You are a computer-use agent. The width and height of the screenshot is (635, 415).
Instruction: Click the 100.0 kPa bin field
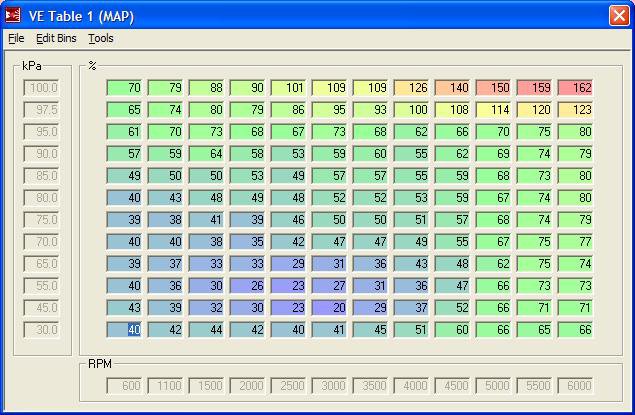[42, 88]
